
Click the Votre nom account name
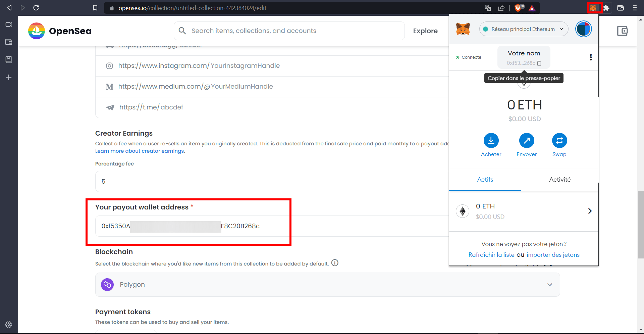524,53
